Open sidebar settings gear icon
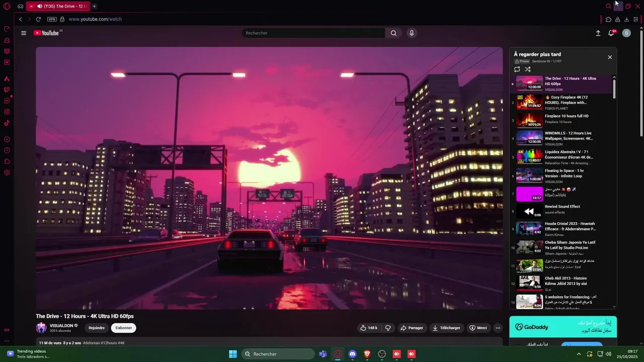644x362 pixels. point(7,172)
